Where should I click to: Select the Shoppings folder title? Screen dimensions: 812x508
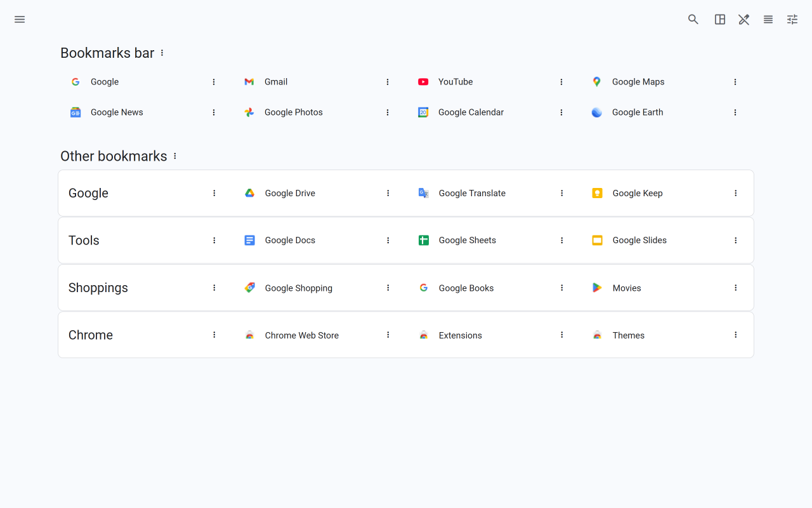(x=98, y=288)
